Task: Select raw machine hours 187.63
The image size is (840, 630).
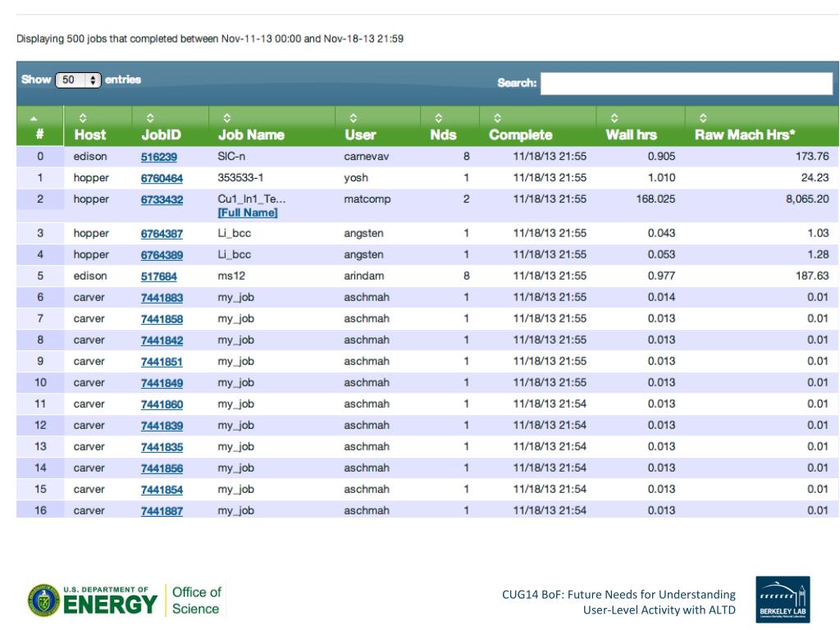Action: pyautogui.click(x=812, y=276)
